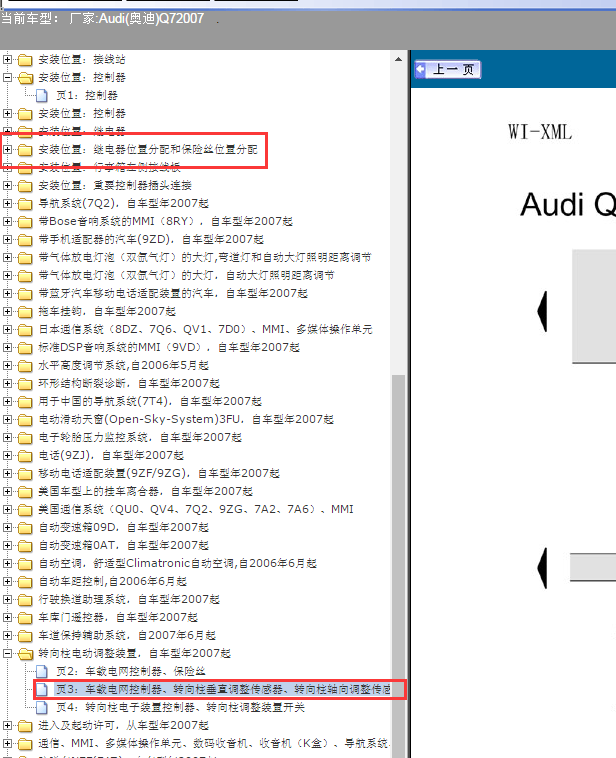Expand 重要控制器插头连接 folder
The height and width of the screenshot is (758, 616).
7,185
